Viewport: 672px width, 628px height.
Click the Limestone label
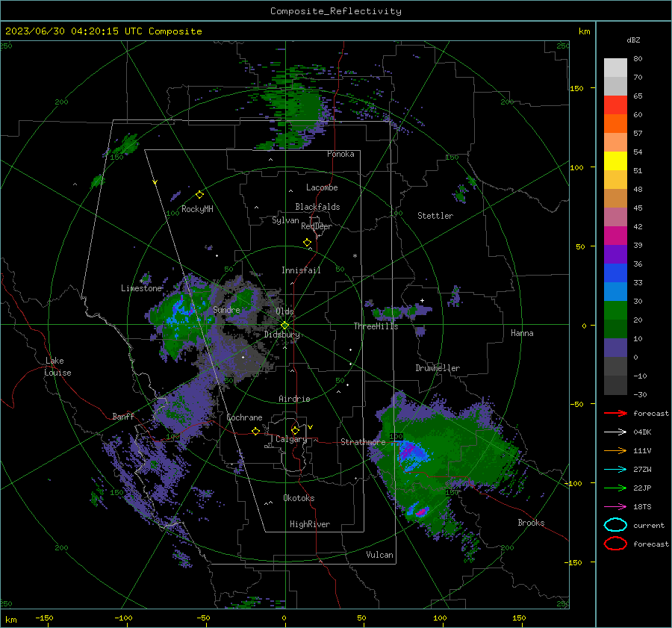[141, 288]
